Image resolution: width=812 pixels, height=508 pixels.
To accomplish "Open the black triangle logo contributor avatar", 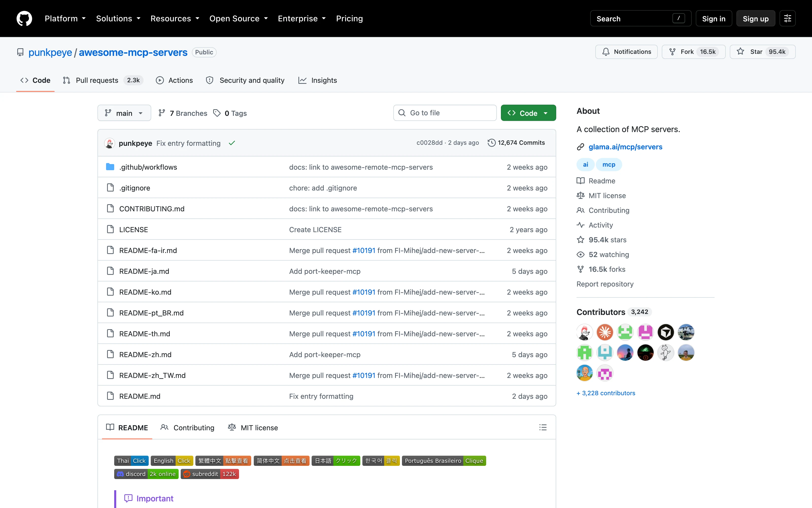I will pyautogui.click(x=666, y=332).
